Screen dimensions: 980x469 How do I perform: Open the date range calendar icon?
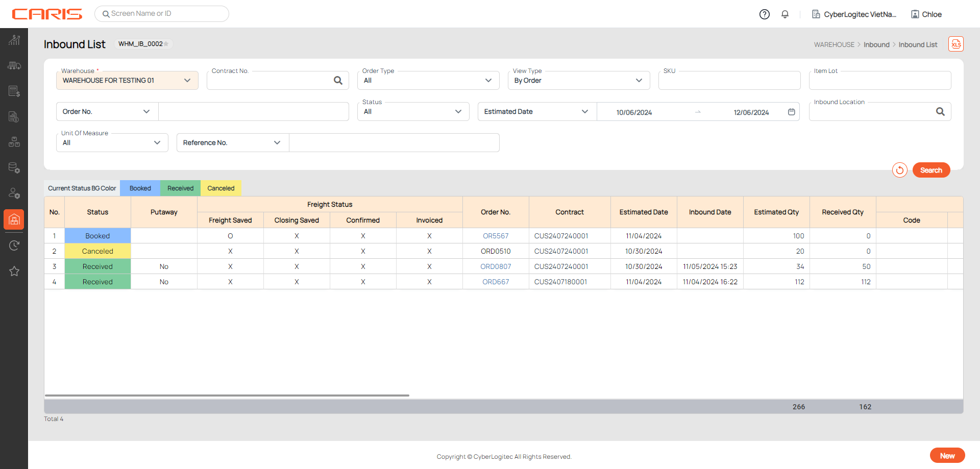pos(791,112)
